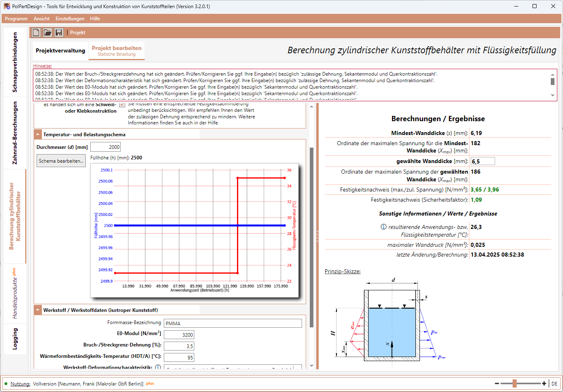Screen dimensions: 563x392
Task: Click the Festigkeitsnachweis value 3,65 / 3,96
Action: [485, 189]
